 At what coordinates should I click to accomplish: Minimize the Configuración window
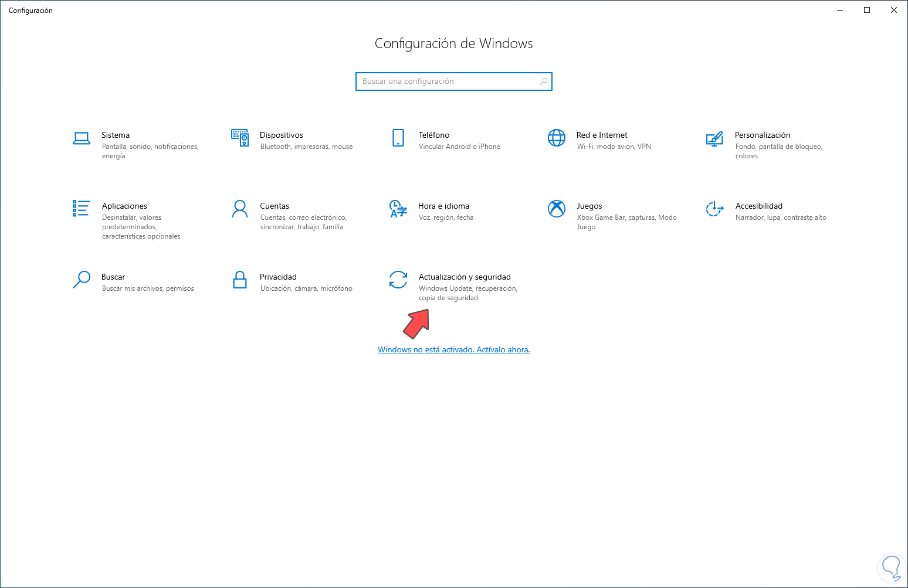840,10
